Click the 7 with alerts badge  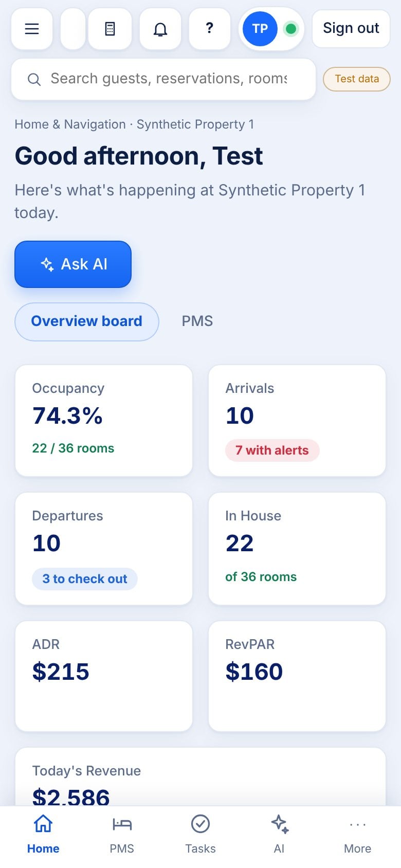point(272,450)
